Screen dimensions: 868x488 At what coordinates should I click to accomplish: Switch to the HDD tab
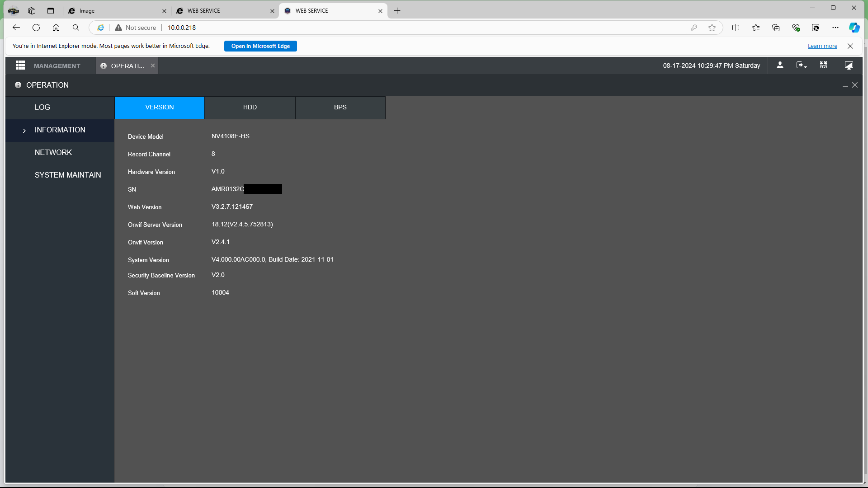[x=250, y=108]
